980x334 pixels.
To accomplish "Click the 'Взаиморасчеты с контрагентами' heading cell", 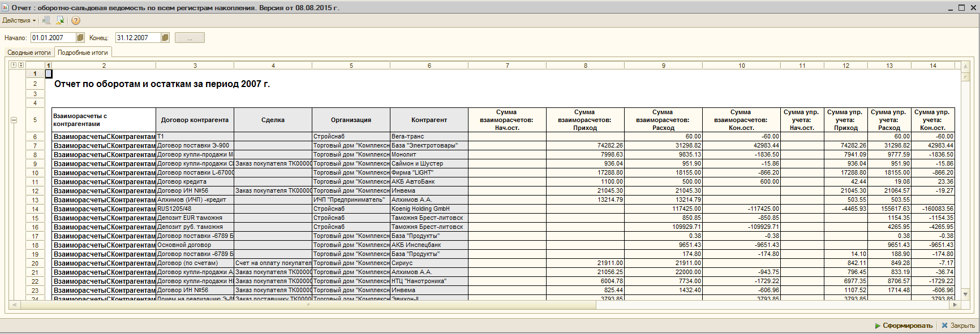I will click(104, 120).
